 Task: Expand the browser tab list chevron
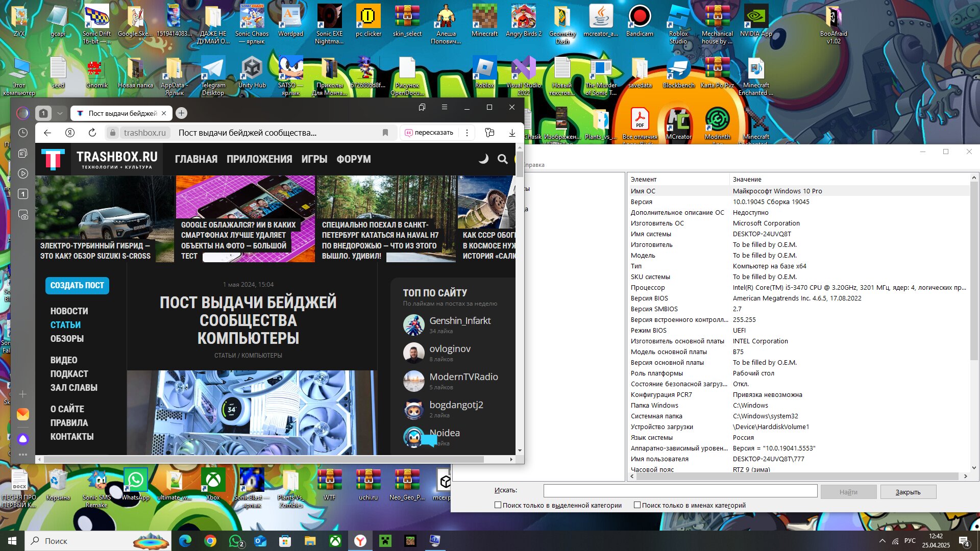click(60, 113)
